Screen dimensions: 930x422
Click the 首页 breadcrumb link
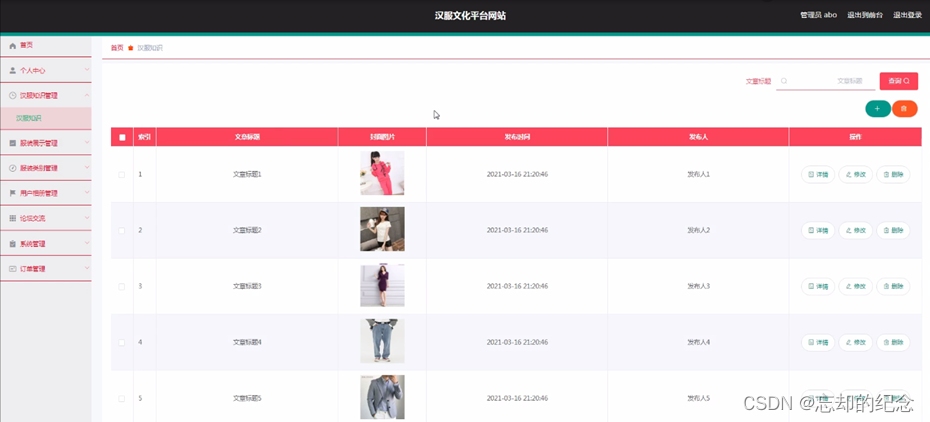tap(117, 48)
